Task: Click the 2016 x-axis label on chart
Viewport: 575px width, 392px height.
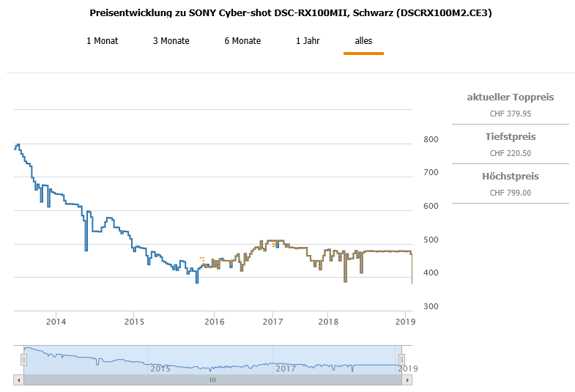Action: tap(214, 321)
